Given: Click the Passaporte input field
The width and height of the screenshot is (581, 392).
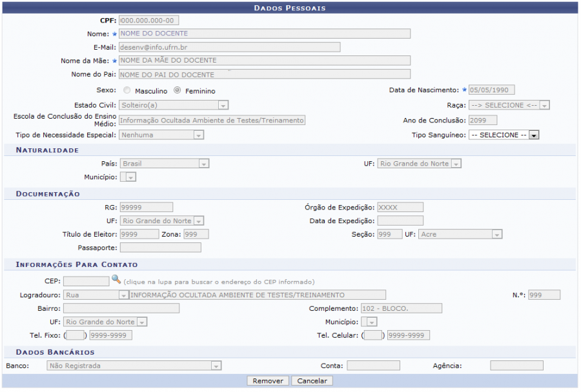Looking at the screenshot, I should pos(160,248).
